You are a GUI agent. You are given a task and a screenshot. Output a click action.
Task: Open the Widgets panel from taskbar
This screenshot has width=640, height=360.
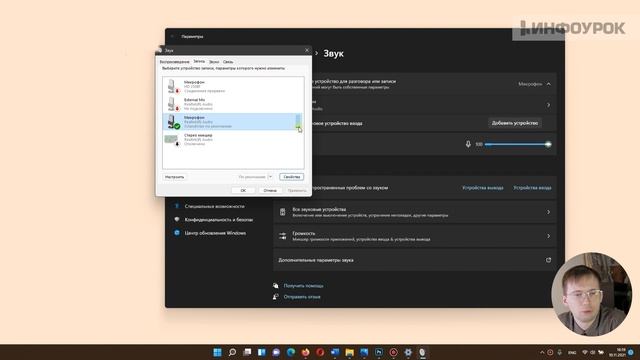click(x=262, y=352)
